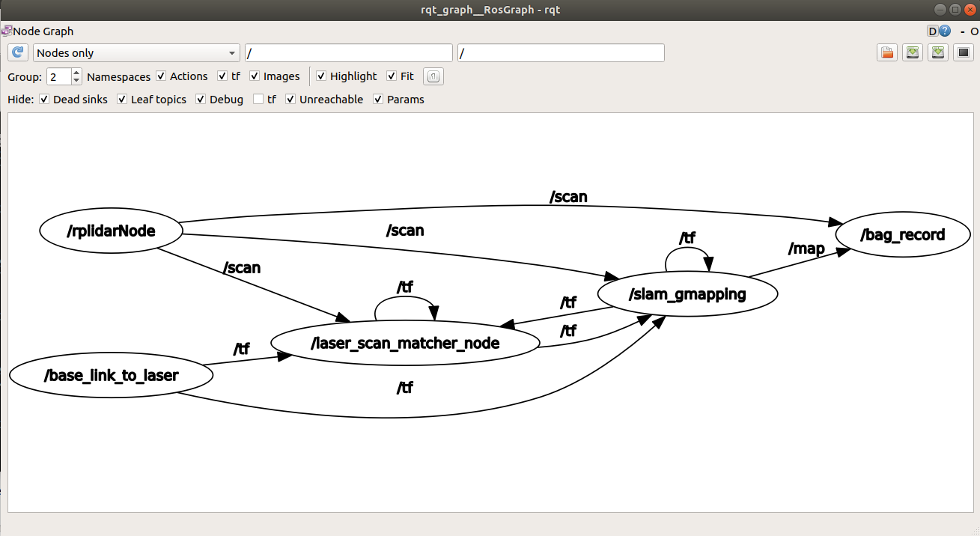Click the Node Graph plugin icon

(x=6, y=31)
